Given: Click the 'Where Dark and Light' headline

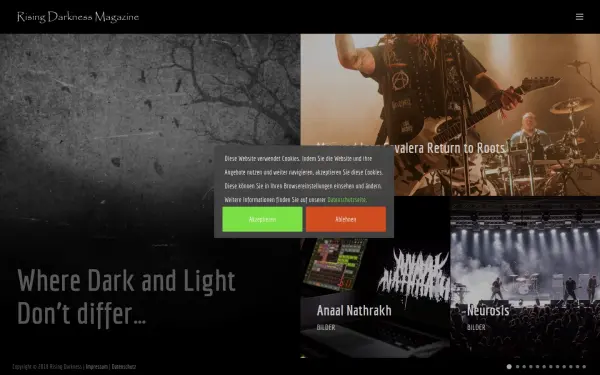Looking at the screenshot, I should pyautogui.click(x=126, y=297).
